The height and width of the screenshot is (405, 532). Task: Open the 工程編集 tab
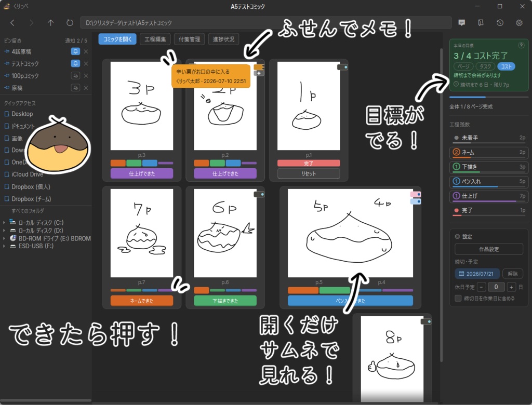coord(155,39)
